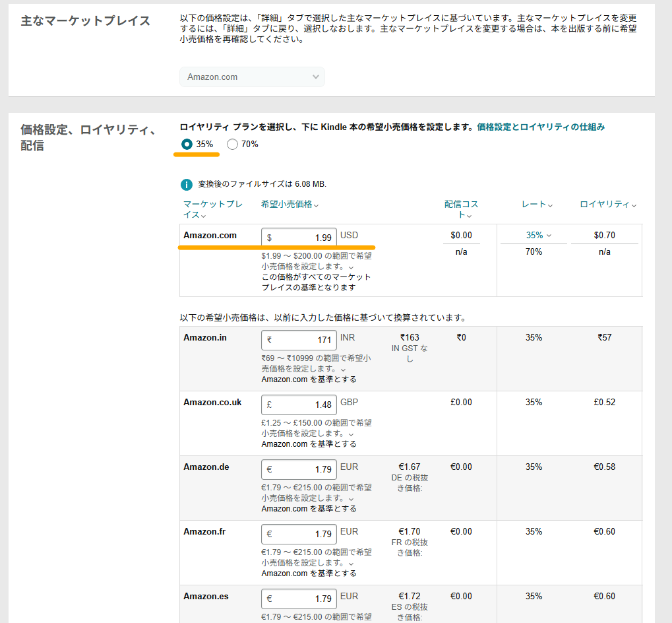Viewport: 672px width, 623px height.
Task: Click the $0.00 delivery cost for Amazon.com
Action: coord(461,236)
